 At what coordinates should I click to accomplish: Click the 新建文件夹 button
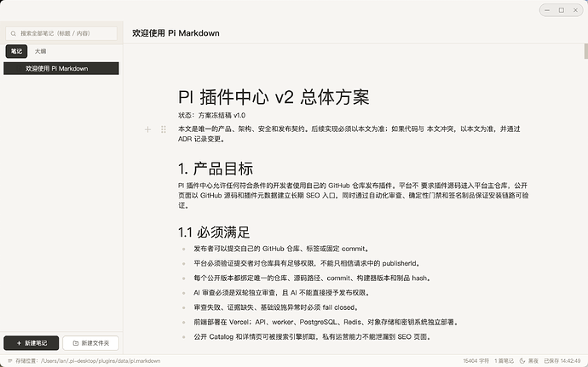pos(90,343)
